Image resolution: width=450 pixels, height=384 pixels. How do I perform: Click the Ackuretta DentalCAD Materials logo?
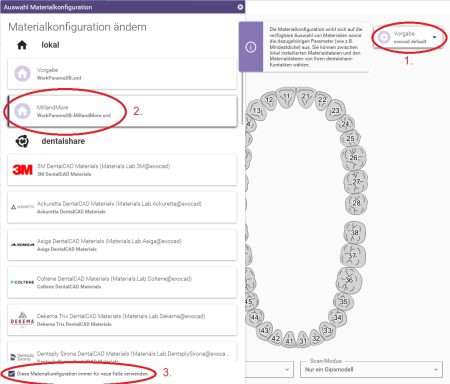[x=22, y=207]
